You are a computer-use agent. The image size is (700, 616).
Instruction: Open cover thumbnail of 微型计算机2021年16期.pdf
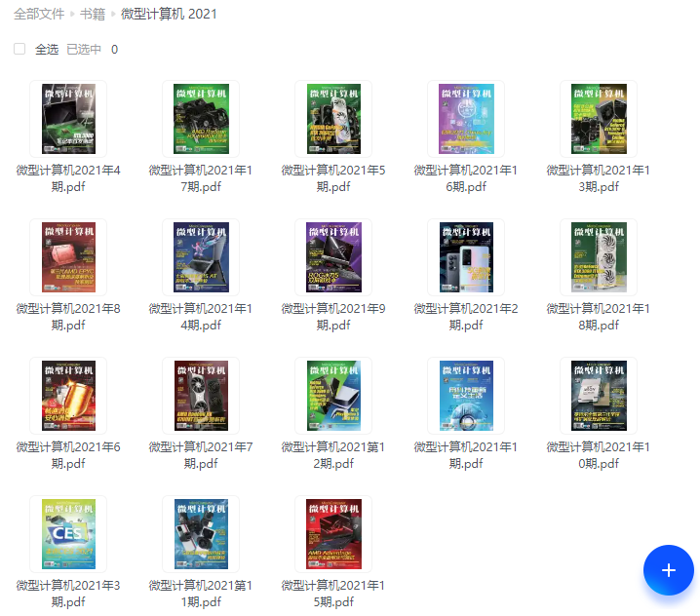[x=466, y=119]
